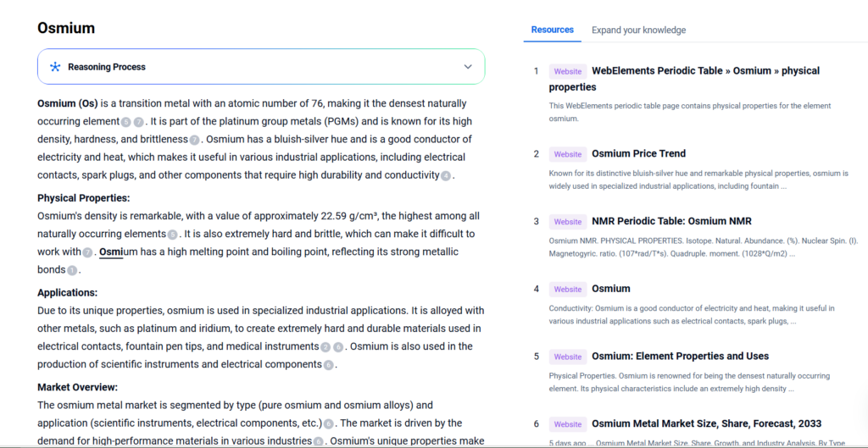This screenshot has width=868, height=448.
Task: Click citation badge after 'difficult to work with'
Action: [87, 252]
